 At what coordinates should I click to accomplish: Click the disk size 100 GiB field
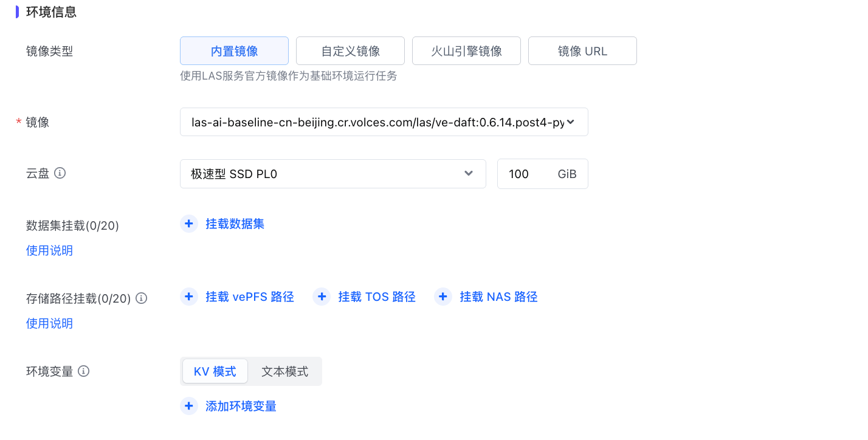pos(523,174)
